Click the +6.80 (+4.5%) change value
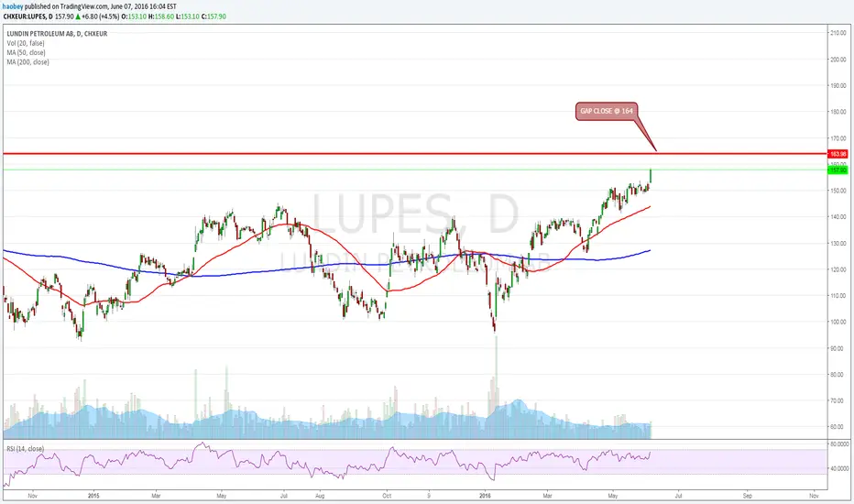 coord(100,16)
